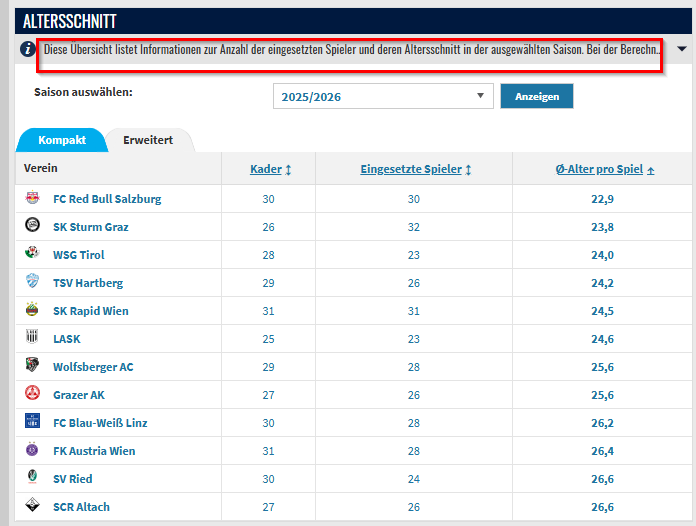This screenshot has height=526, width=696.
Task: Click the info icon beside the description
Action: click(x=27, y=49)
